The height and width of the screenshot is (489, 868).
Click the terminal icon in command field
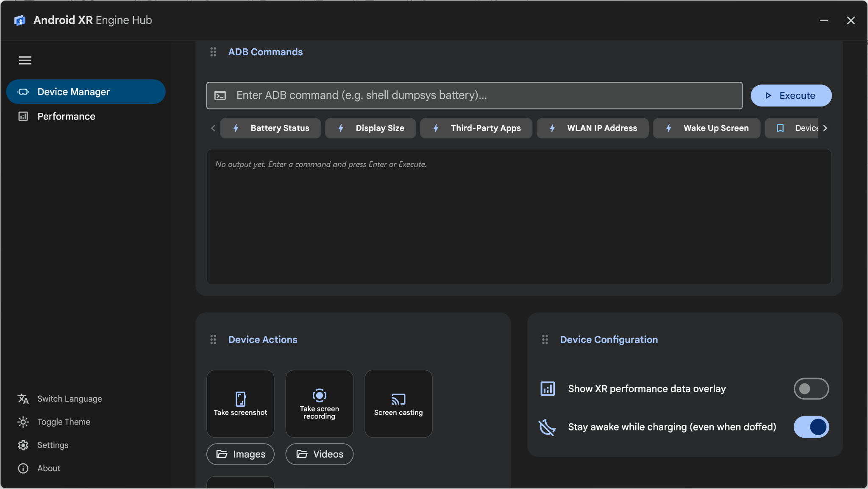220,95
